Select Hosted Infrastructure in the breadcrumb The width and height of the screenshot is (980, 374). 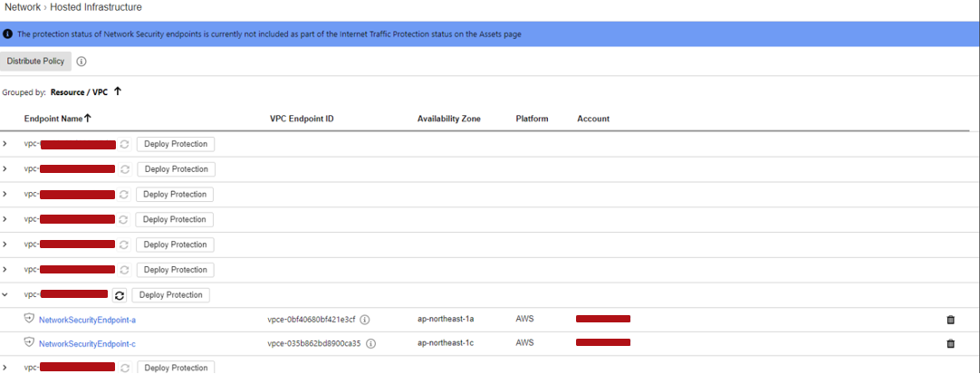[98, 7]
